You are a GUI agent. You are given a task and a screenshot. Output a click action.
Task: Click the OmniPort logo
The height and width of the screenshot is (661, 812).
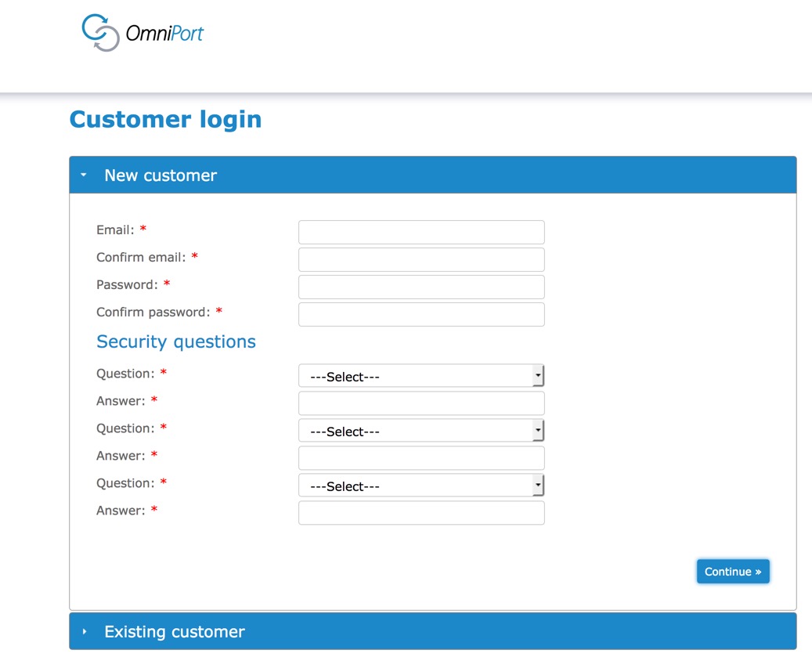pos(143,33)
